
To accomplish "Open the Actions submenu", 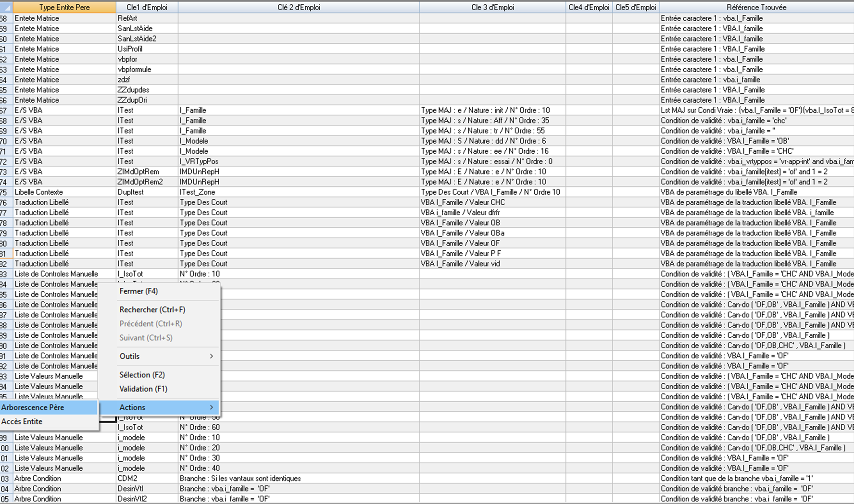I will tap(132, 407).
